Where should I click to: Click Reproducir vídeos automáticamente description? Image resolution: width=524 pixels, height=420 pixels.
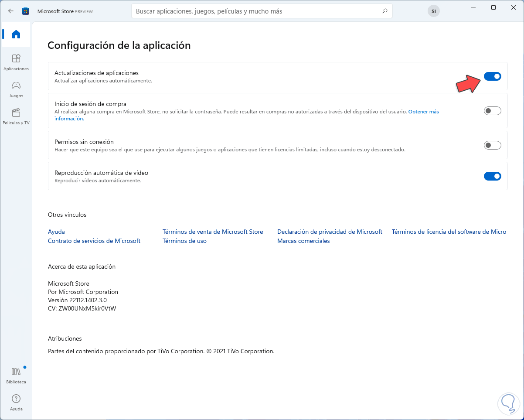tap(98, 181)
